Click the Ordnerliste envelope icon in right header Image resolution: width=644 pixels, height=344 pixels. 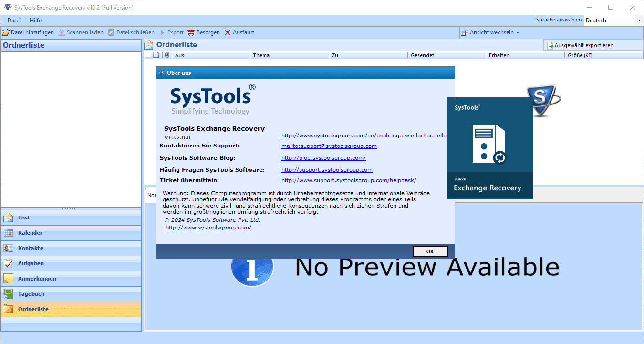pos(149,45)
